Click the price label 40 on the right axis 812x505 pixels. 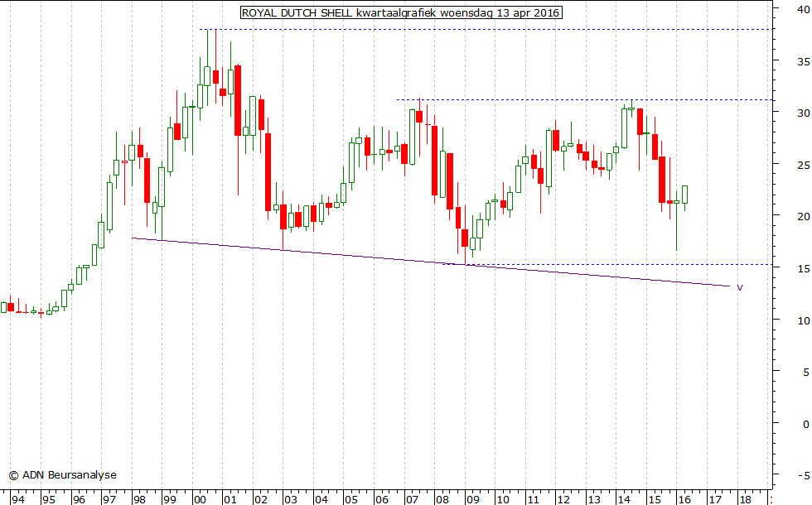tap(804, 9)
